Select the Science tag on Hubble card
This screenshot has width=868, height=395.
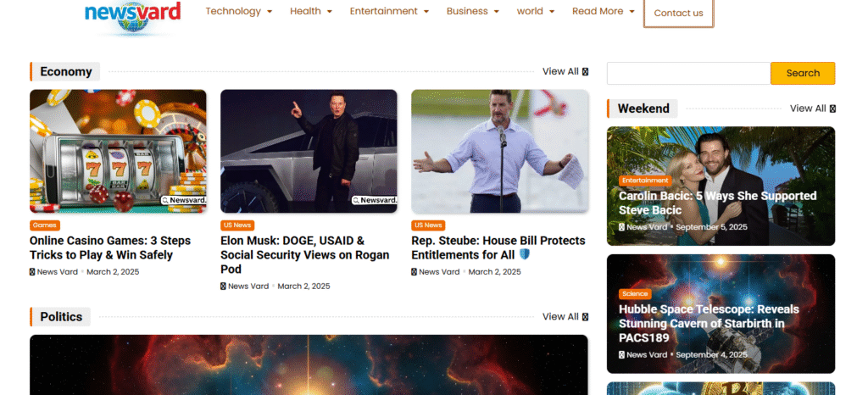tap(635, 294)
